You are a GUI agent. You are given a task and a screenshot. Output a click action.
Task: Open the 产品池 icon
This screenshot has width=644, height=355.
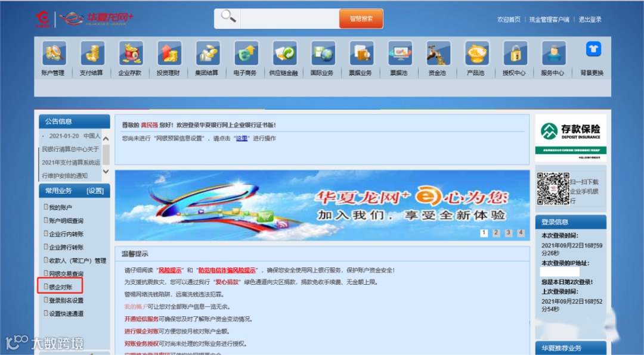(476, 54)
